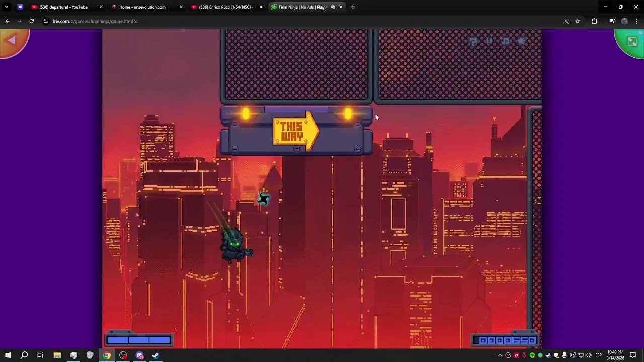Image resolution: width=644 pixels, height=362 pixels.
Task: Click the teal shuriken flying above the ninja
Action: click(x=264, y=198)
